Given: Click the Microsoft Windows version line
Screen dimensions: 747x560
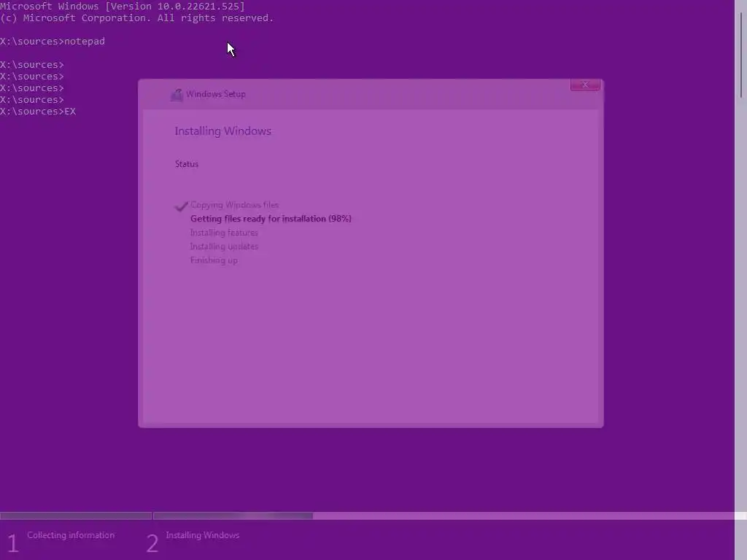Looking at the screenshot, I should (123, 6).
